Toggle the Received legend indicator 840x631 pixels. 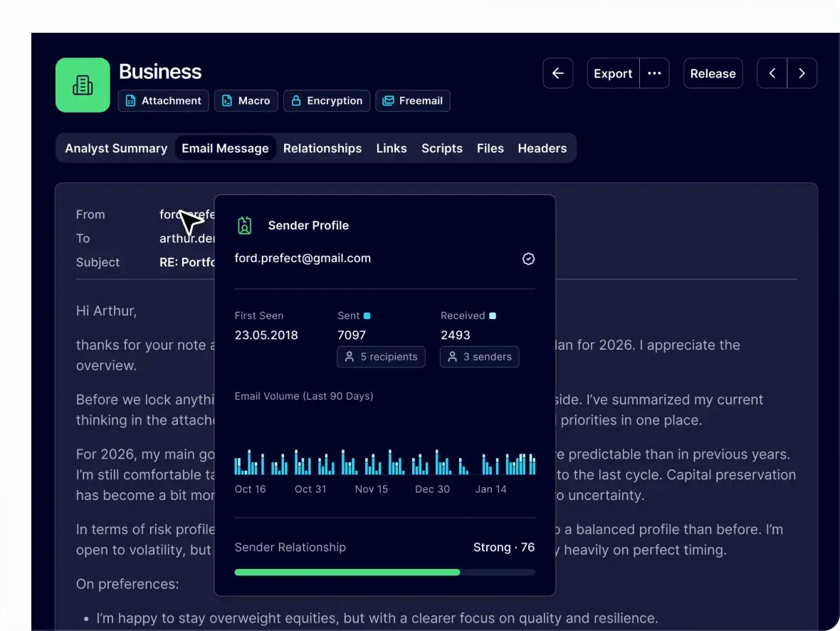493,315
